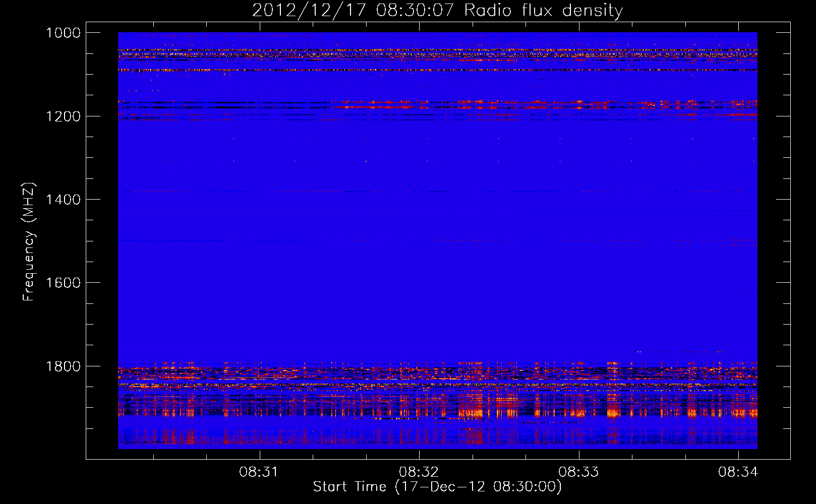Click the 08:33 time tick label
The width and height of the screenshot is (816, 504).
click(x=578, y=472)
